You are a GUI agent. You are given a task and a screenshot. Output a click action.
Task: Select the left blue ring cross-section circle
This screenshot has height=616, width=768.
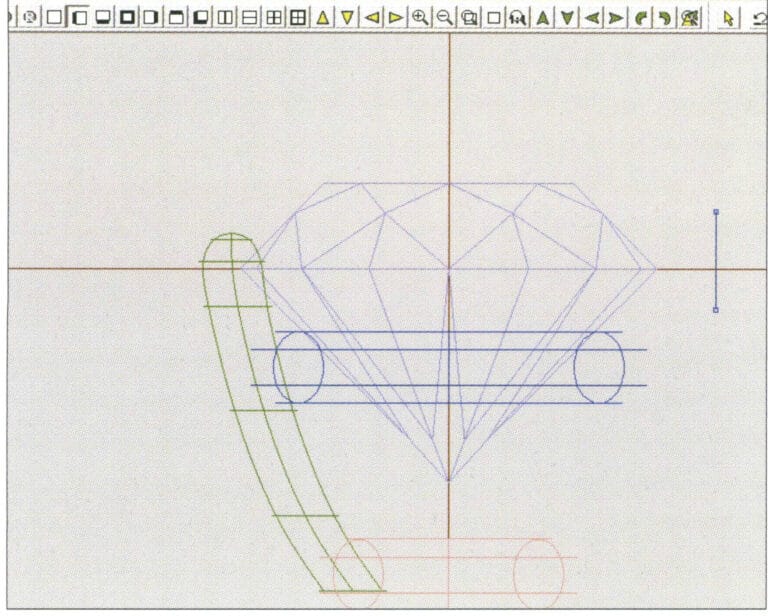tap(298, 368)
